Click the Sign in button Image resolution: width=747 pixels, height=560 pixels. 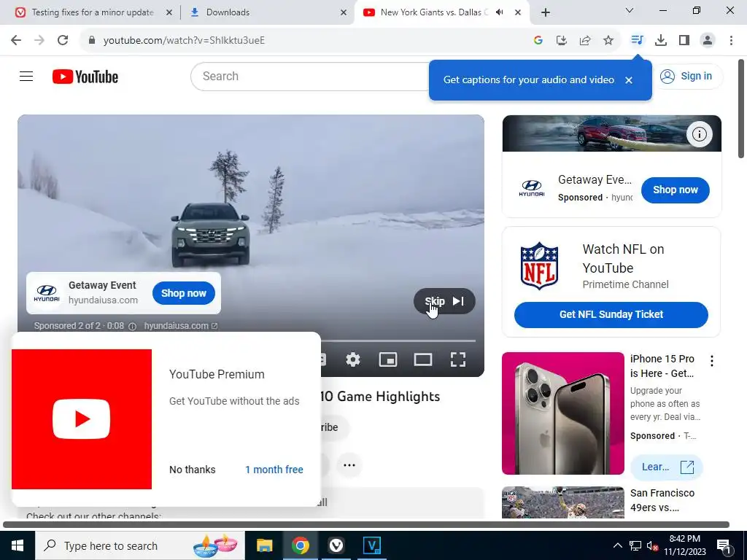tap(686, 76)
